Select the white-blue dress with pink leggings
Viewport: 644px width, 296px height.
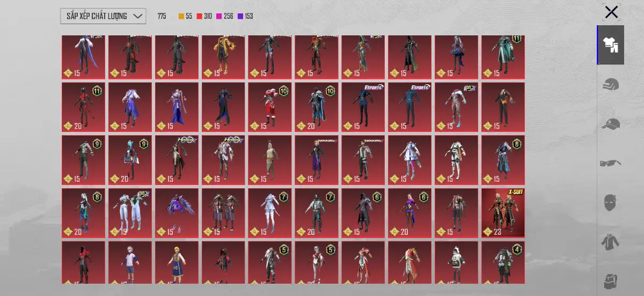click(x=409, y=160)
